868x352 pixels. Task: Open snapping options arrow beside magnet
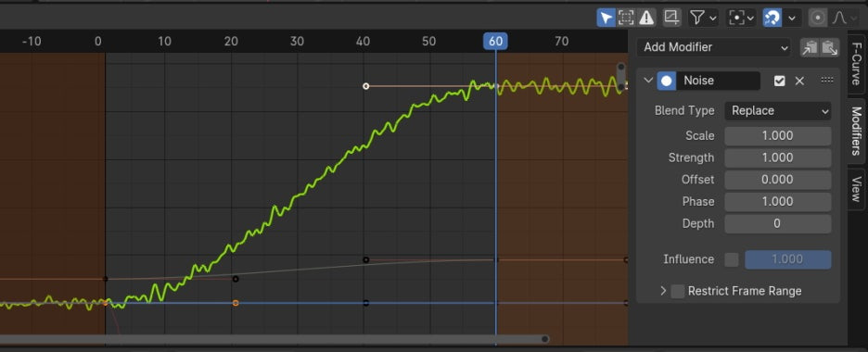[x=792, y=18]
